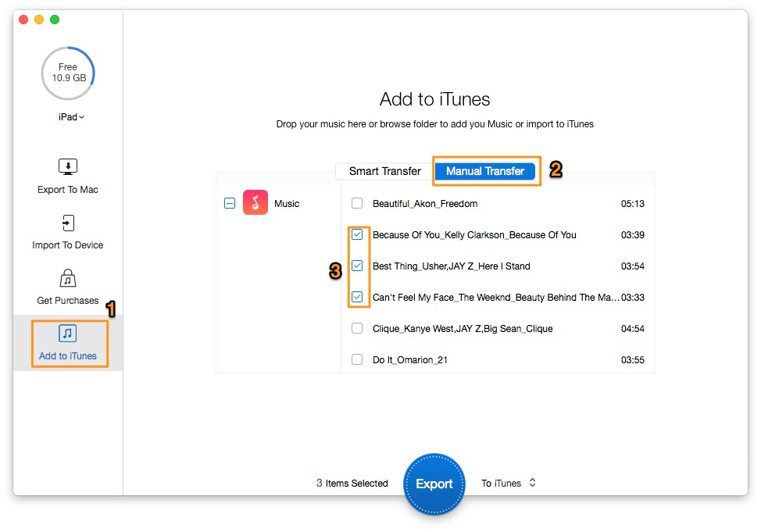This screenshot has width=761, height=532.
Task: Close the window with red button
Action: pyautogui.click(x=23, y=20)
